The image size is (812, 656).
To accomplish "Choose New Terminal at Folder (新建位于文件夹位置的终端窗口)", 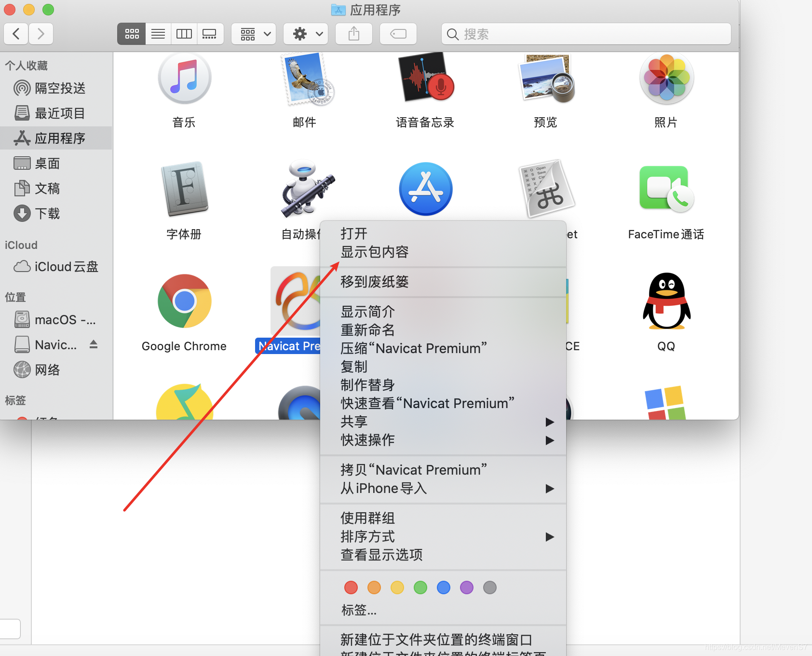I will 443,640.
